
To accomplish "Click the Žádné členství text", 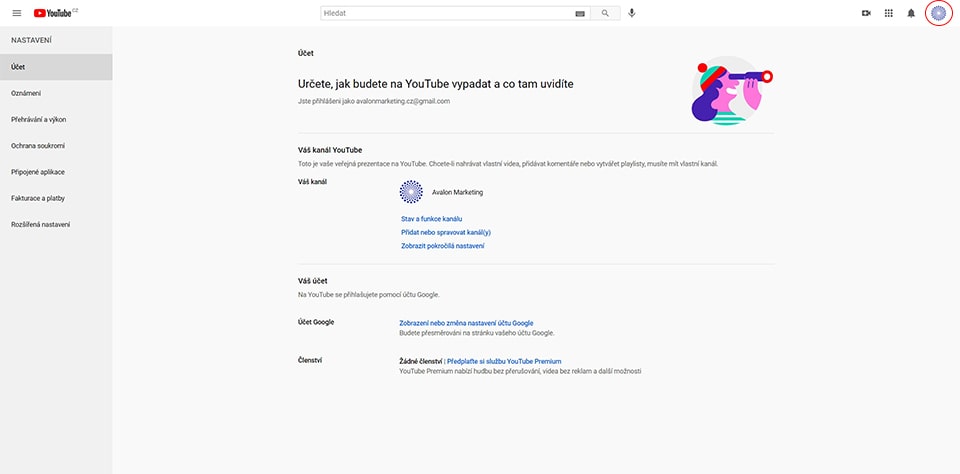I will 421,361.
